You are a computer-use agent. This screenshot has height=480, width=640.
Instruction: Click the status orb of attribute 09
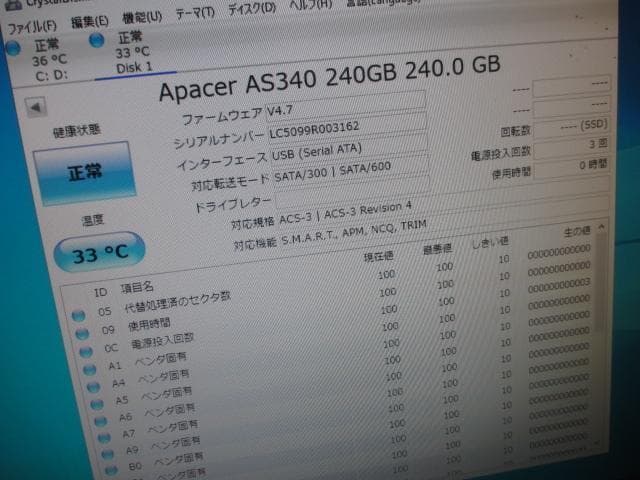pos(82,333)
